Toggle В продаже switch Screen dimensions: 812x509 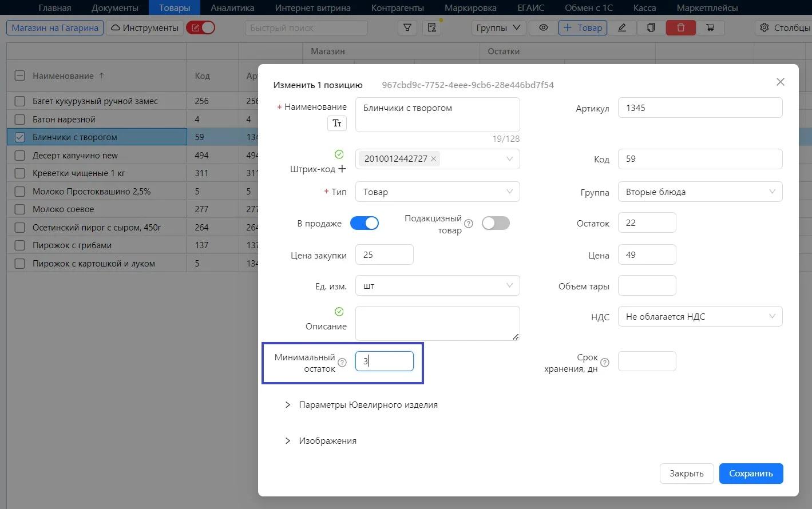[365, 223]
